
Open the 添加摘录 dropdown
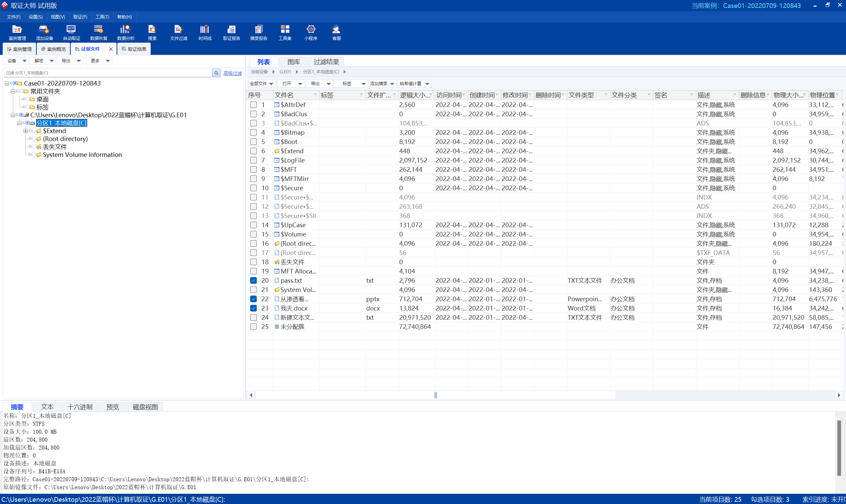(x=382, y=84)
